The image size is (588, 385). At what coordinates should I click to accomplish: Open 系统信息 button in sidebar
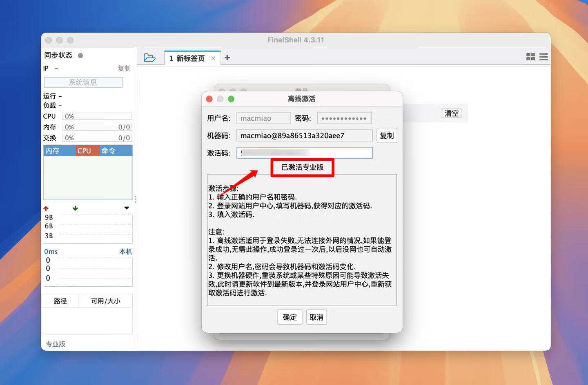tap(83, 82)
